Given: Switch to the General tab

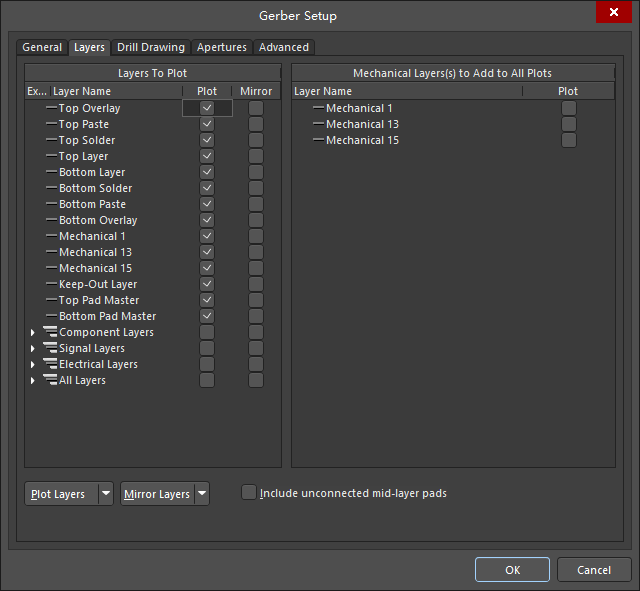Looking at the screenshot, I should [x=42, y=47].
